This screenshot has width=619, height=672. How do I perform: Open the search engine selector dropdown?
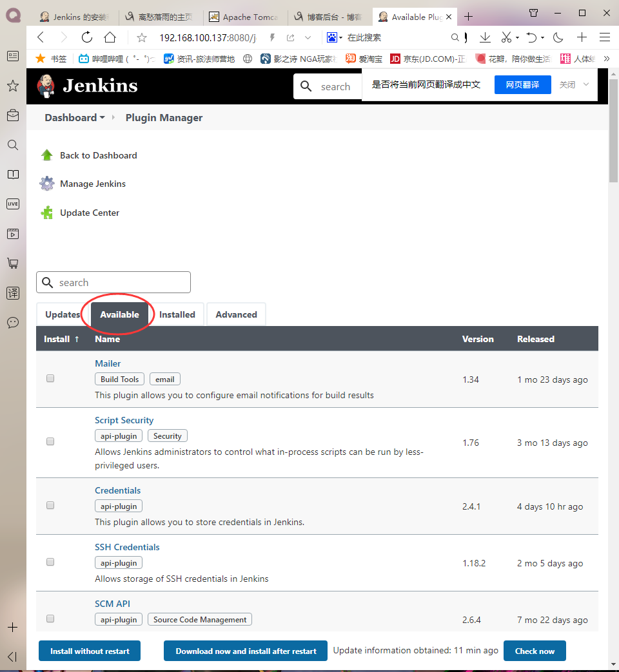[340, 38]
